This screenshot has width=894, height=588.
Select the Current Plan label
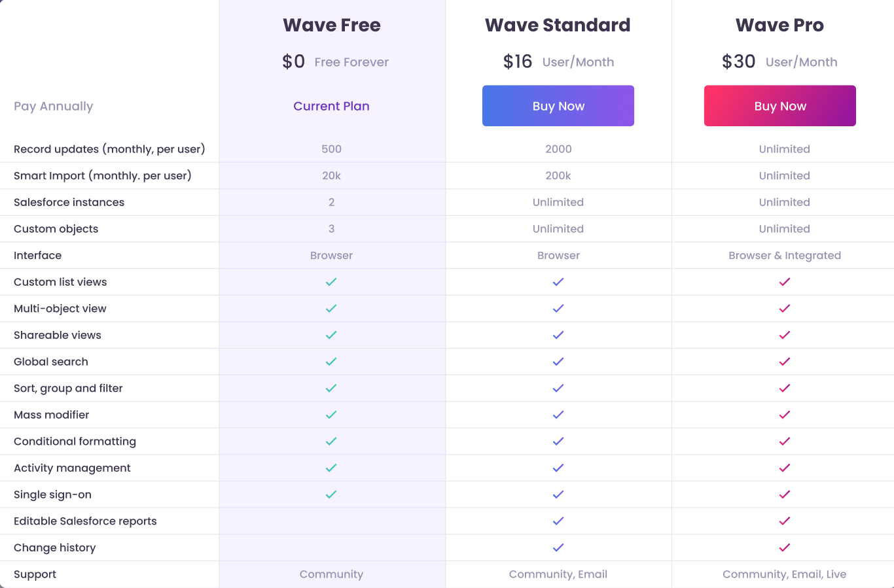coord(331,106)
